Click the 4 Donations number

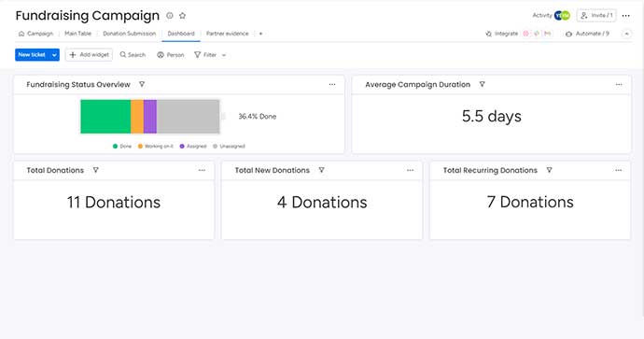(322, 202)
